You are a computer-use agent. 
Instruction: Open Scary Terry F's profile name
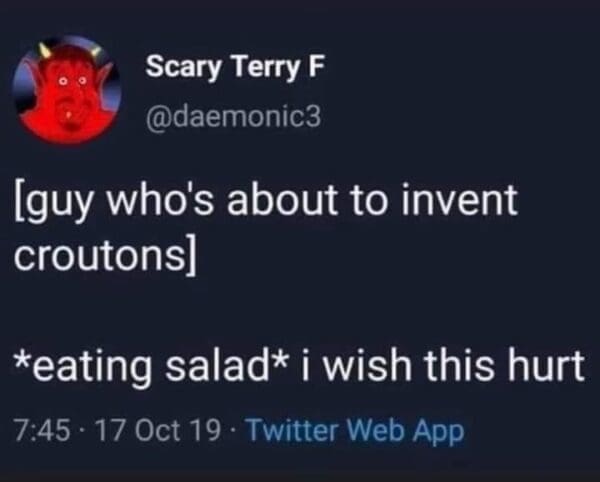tap(221, 69)
